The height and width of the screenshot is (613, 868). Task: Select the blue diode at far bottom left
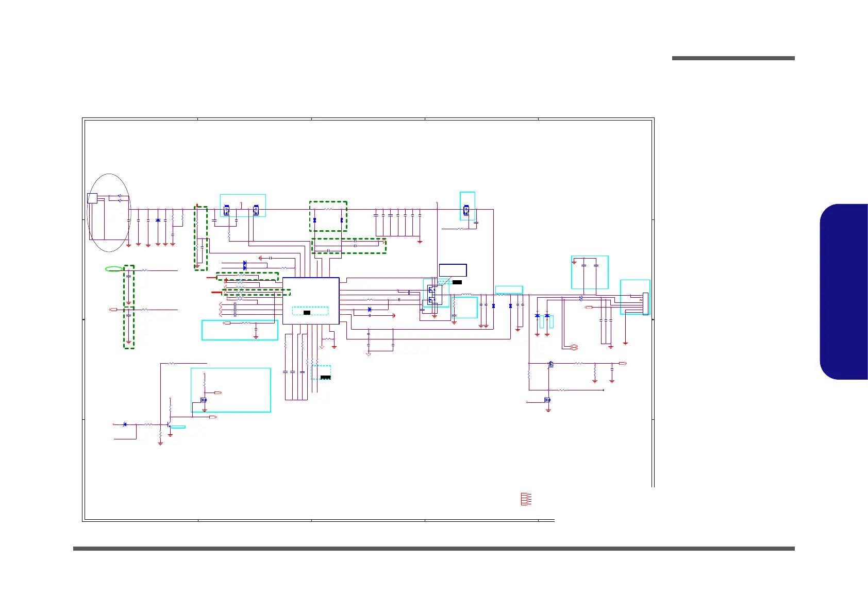pyautogui.click(x=125, y=424)
